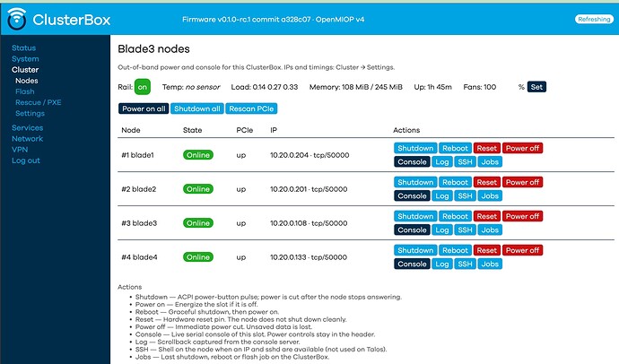Screen dimensions: 619x364
Task: Shutdown node blade1
Action: tap(415, 148)
